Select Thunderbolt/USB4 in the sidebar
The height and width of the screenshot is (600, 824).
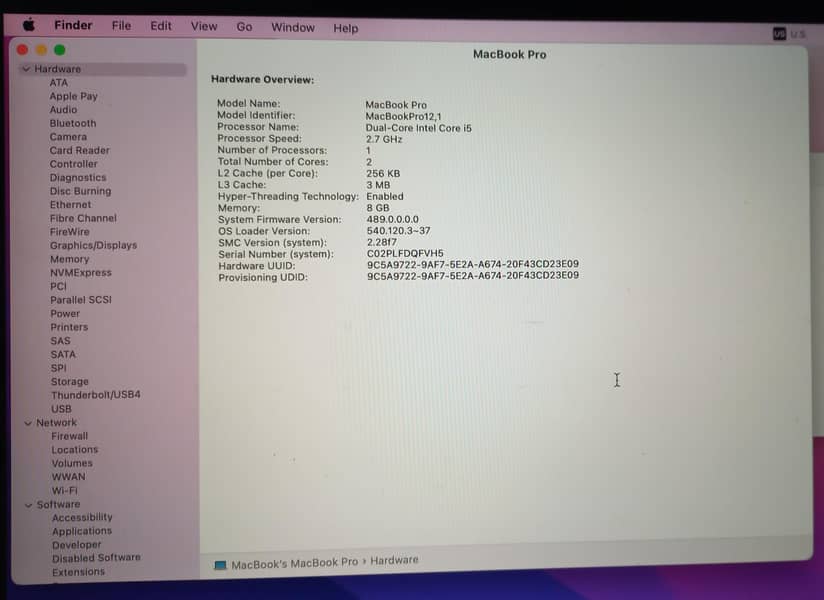tap(96, 395)
